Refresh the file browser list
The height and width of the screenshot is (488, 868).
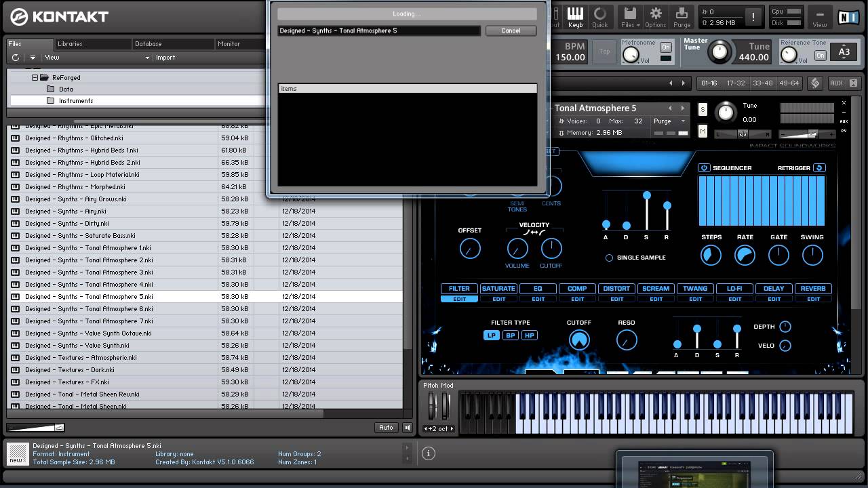(x=16, y=58)
